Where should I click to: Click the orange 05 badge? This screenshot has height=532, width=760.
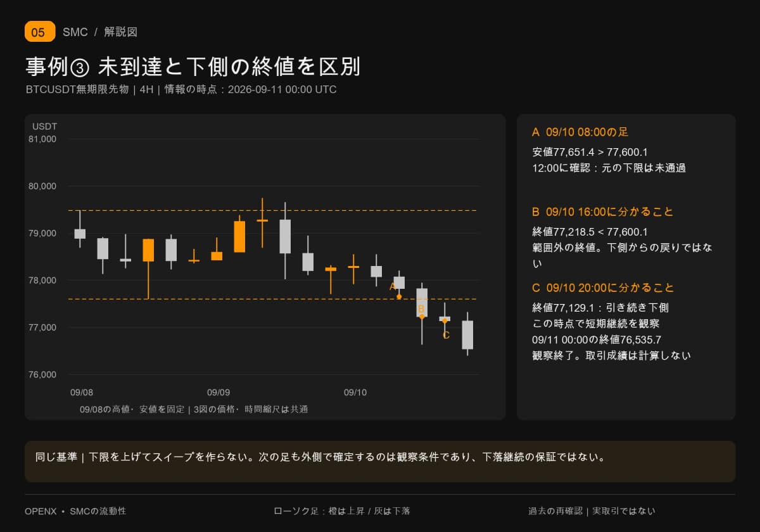[x=40, y=32]
